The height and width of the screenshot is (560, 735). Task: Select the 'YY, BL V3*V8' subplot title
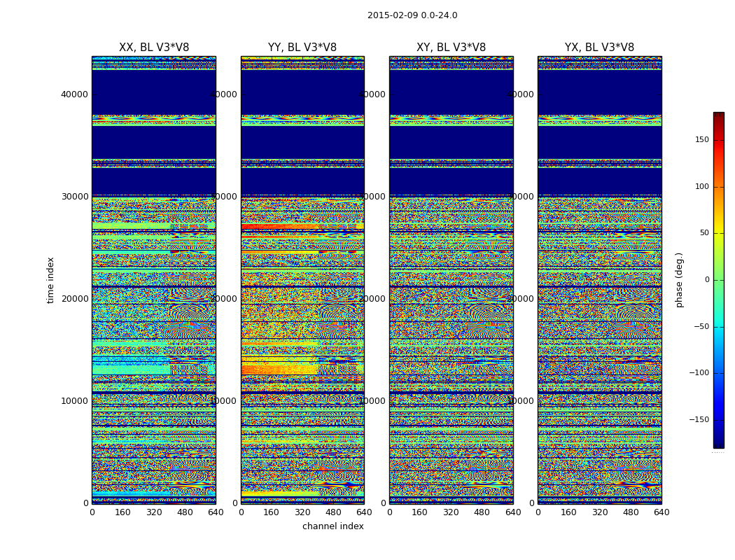point(302,48)
